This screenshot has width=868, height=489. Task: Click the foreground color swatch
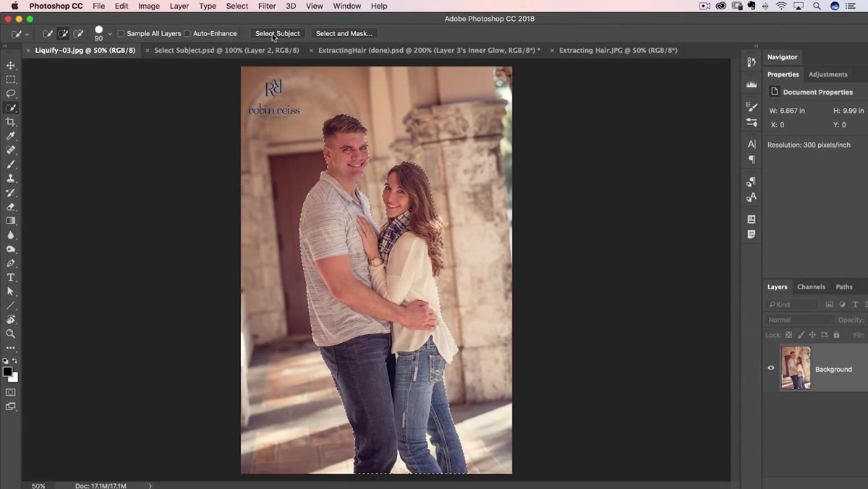[7, 372]
